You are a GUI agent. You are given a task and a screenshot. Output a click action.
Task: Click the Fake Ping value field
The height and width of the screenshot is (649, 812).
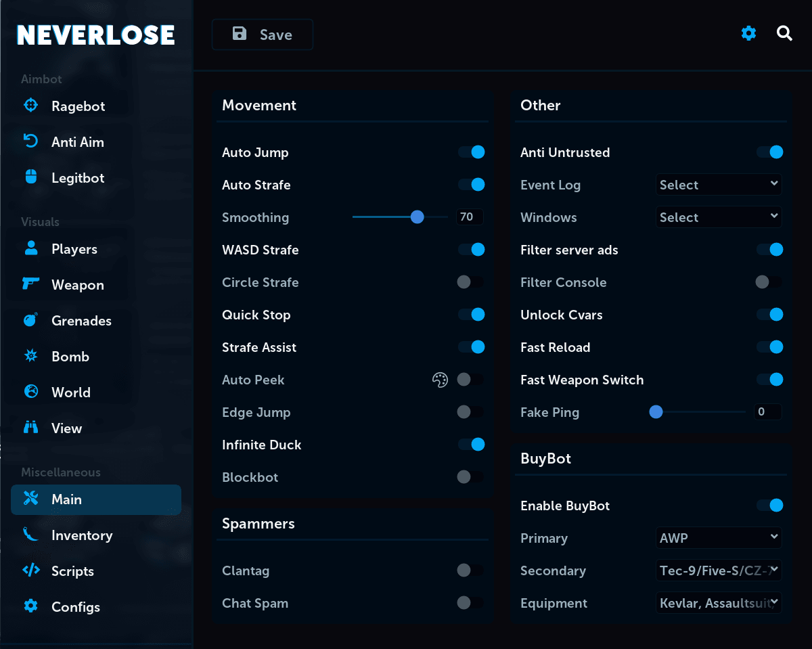click(768, 412)
